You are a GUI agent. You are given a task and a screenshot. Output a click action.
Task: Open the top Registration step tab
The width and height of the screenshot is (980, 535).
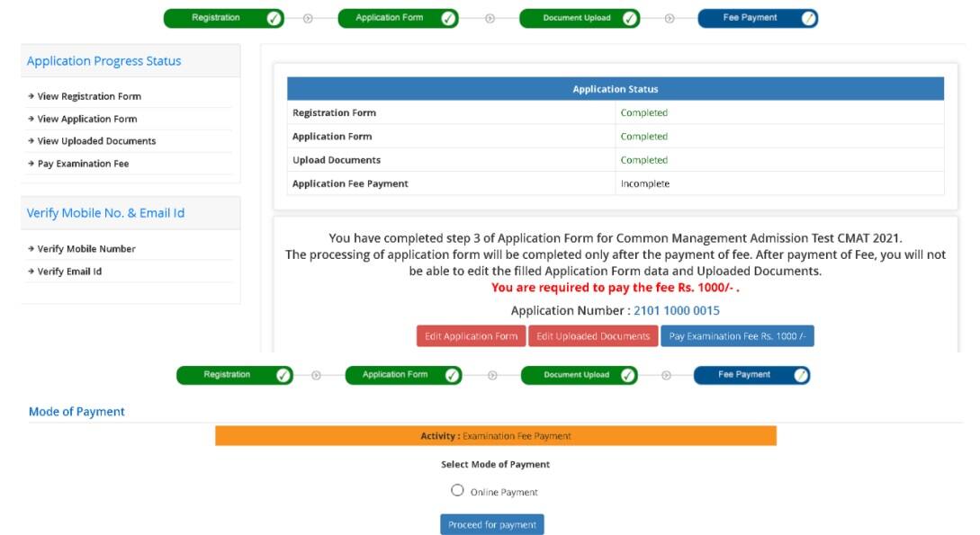click(224, 19)
